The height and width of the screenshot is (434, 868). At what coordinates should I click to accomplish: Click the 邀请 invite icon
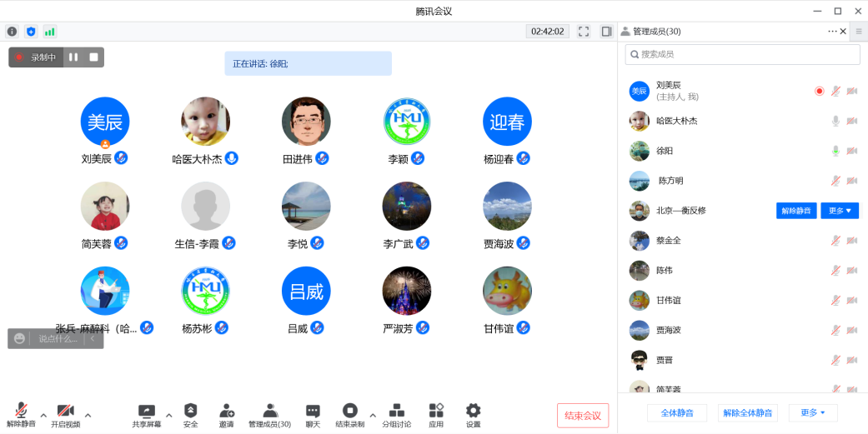pos(227,411)
